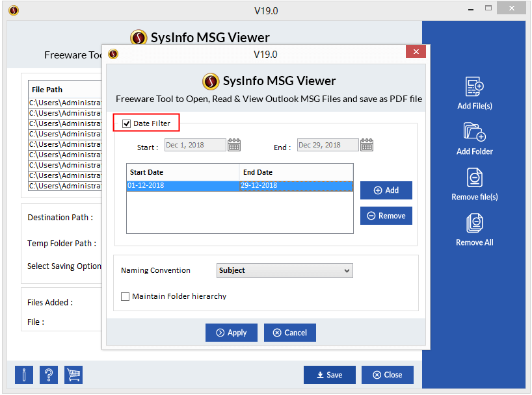This screenshot has width=532, height=395.
Task: Click the File Path column header in main window
Action: tap(65, 90)
